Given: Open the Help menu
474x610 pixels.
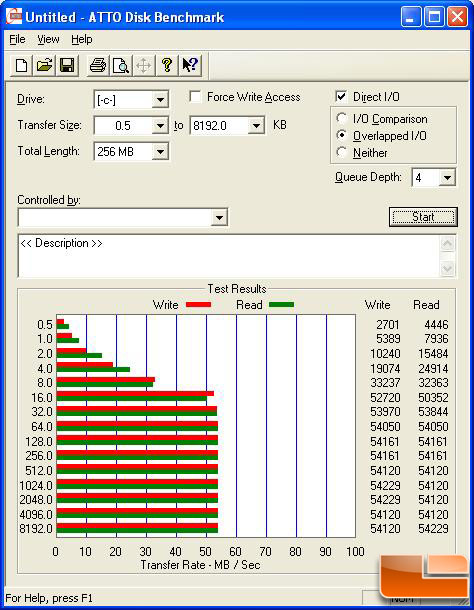Looking at the screenshot, I should tap(82, 39).
